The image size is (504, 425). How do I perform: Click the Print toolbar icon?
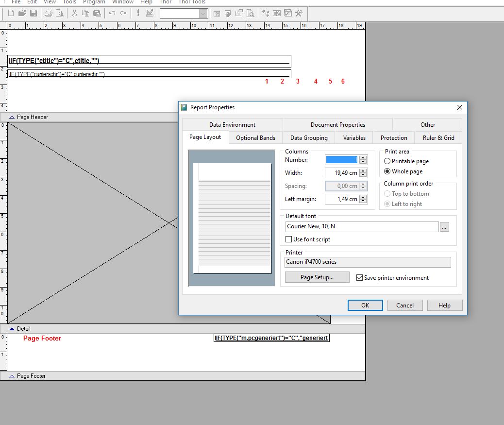coord(49,13)
